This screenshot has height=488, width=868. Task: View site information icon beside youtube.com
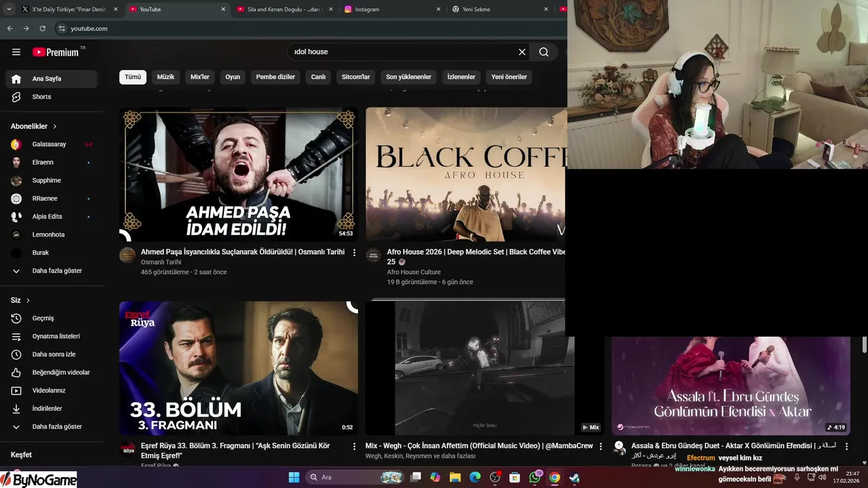[x=62, y=28]
